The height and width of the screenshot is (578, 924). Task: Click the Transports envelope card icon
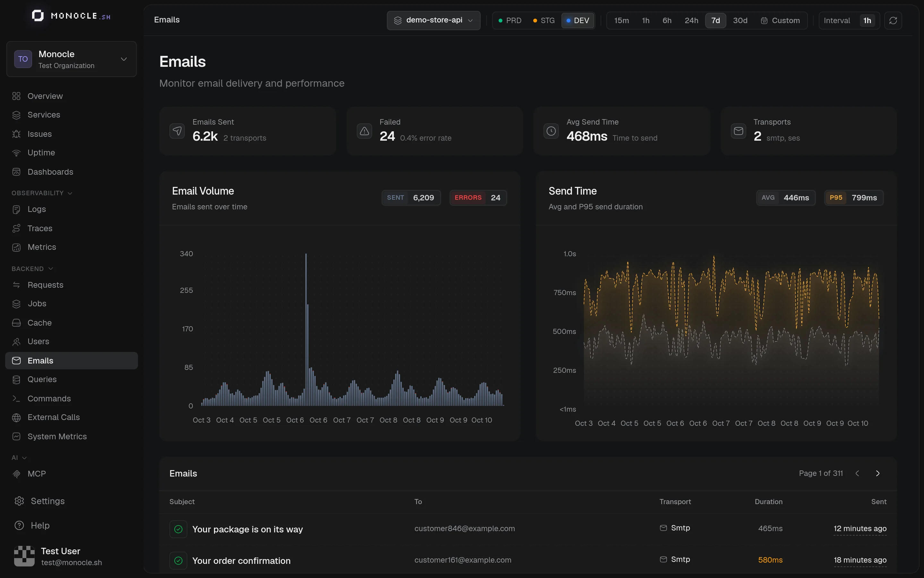point(738,131)
